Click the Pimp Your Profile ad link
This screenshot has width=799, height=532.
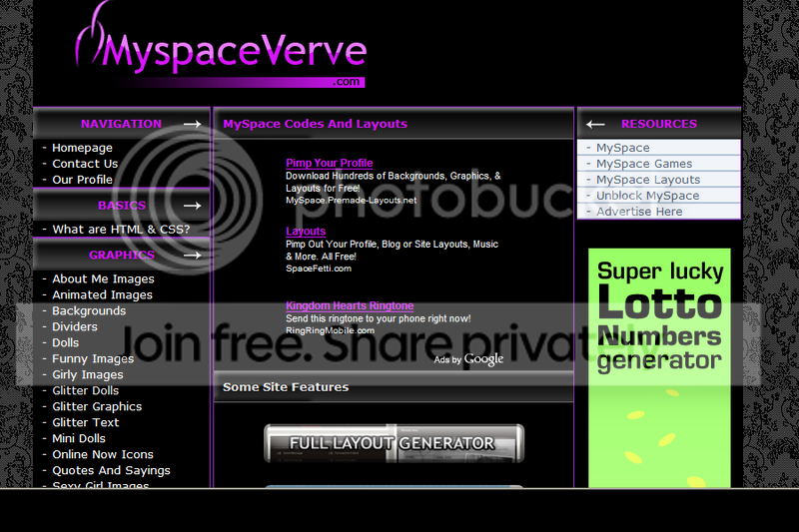pos(330,163)
